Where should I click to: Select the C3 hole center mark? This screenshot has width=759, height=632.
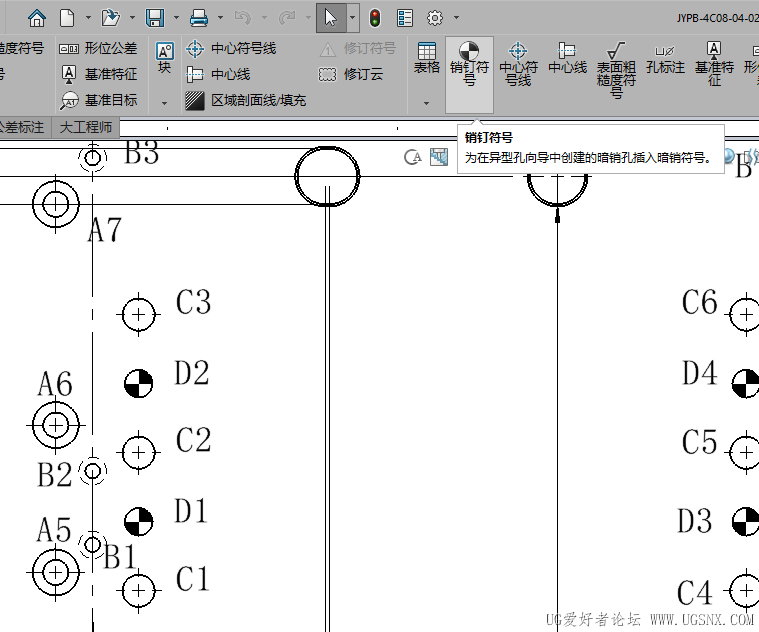pyautogui.click(x=138, y=315)
